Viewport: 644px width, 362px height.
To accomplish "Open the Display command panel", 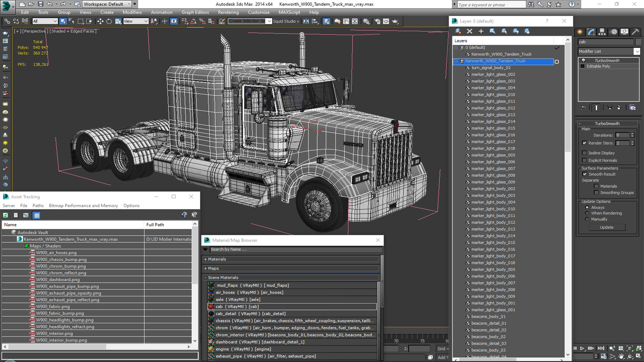I will tap(624, 32).
